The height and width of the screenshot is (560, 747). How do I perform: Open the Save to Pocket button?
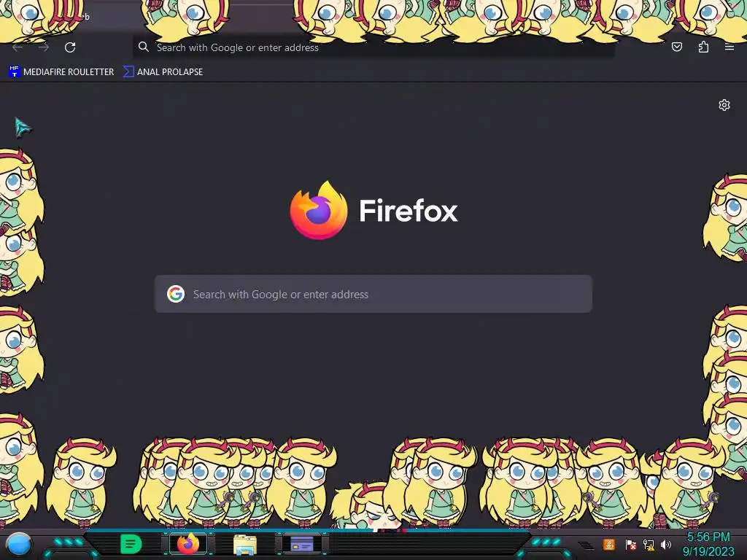click(x=677, y=47)
